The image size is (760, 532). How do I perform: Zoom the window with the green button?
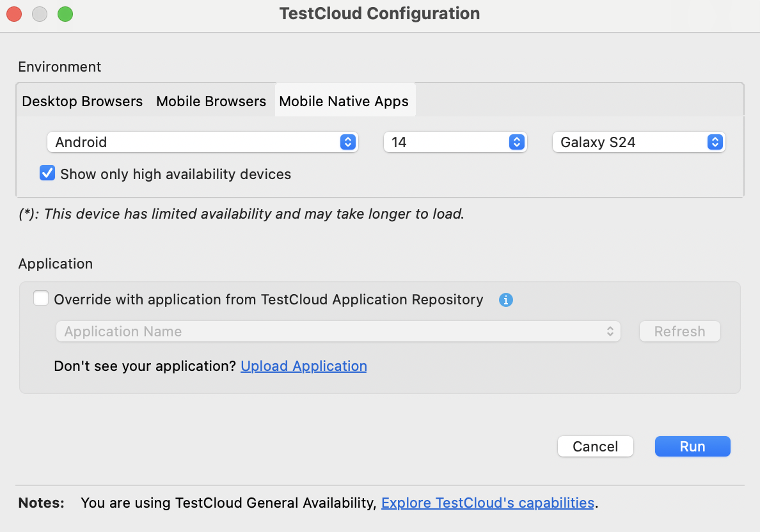[65, 14]
